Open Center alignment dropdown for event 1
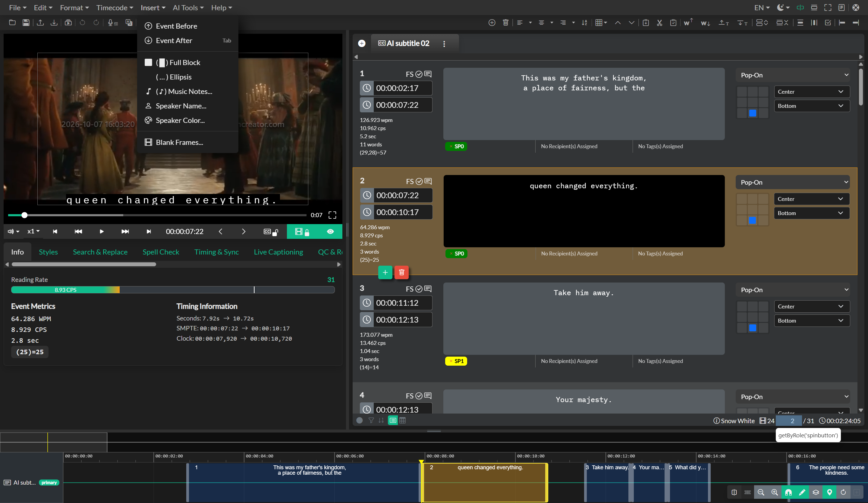This screenshot has width=868, height=503. pyautogui.click(x=812, y=92)
